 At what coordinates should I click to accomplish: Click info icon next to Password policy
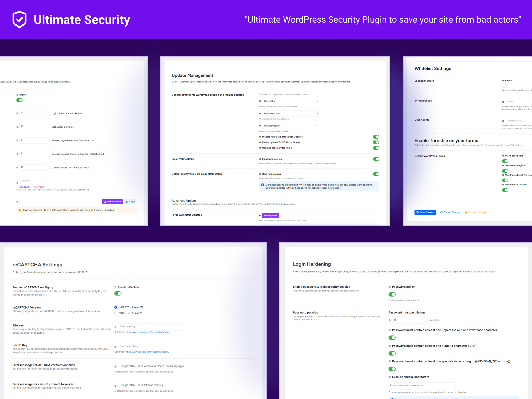click(x=389, y=287)
